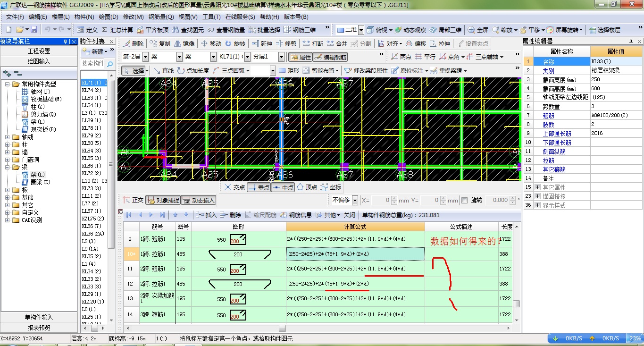Click 关闭 button in rebar table toolbar
The image size is (644, 346).
[350, 215]
